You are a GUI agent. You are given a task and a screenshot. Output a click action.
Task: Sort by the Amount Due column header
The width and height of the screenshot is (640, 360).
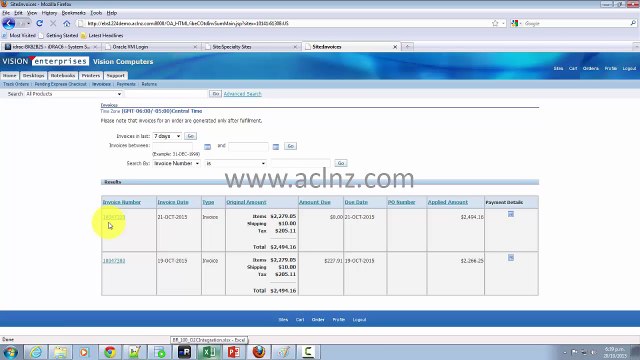[315, 202]
